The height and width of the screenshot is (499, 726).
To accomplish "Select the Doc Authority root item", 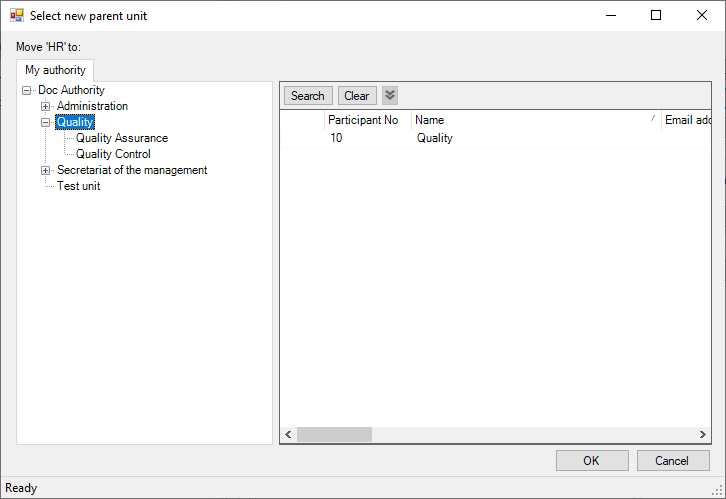I will tap(71, 90).
